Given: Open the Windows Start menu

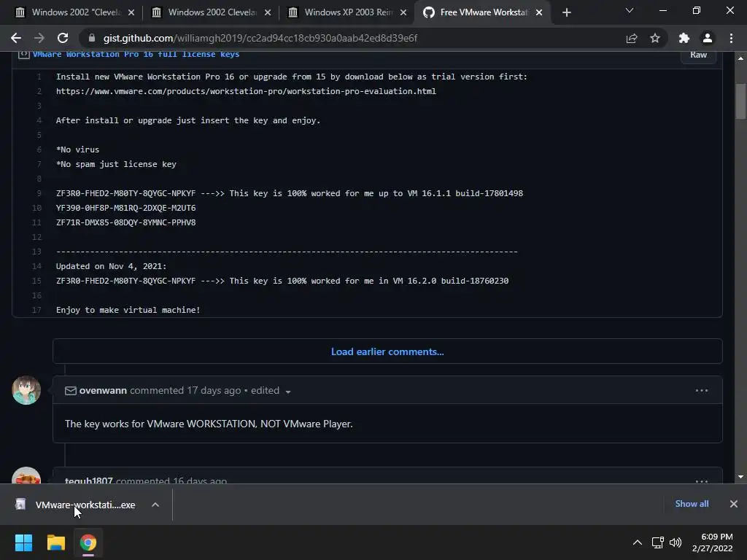Looking at the screenshot, I should [23, 542].
